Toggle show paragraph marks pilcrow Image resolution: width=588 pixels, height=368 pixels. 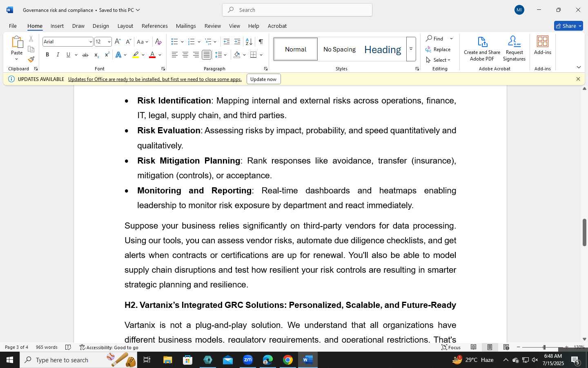tap(261, 42)
